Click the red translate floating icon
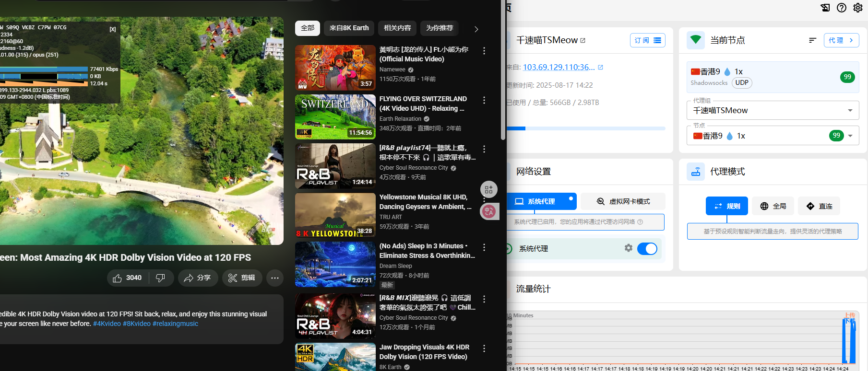This screenshot has width=868, height=371. (x=489, y=211)
